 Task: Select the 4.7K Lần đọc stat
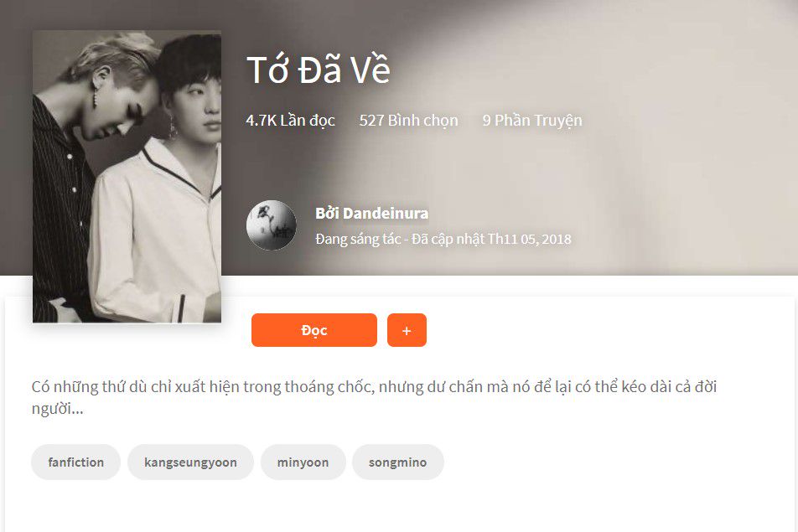(290, 121)
